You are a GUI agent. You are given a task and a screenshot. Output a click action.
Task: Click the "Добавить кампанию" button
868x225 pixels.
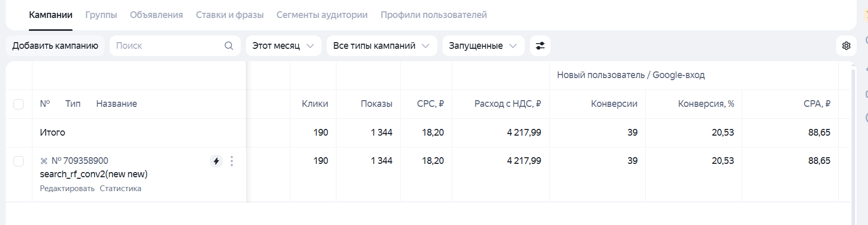click(x=55, y=46)
